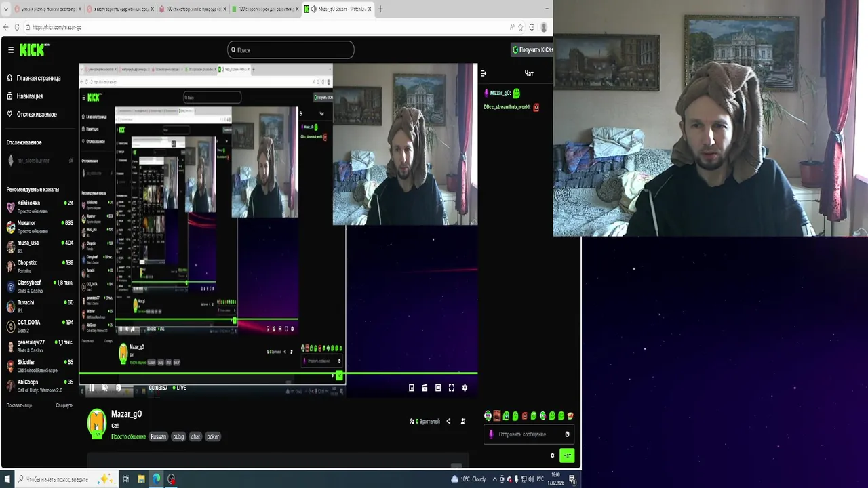Viewport: 868px width, 488px height.
Task: Open recommended channel CCT_DOTA
Action: pos(41,326)
